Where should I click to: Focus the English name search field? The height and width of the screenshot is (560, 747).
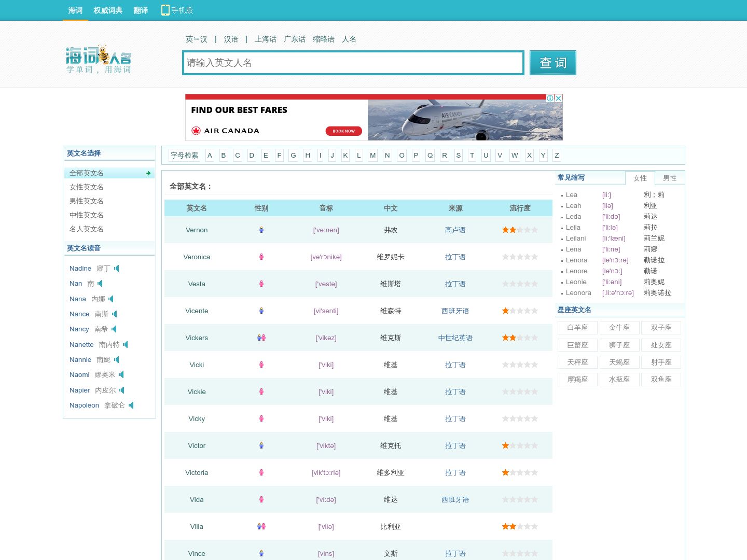point(353,63)
